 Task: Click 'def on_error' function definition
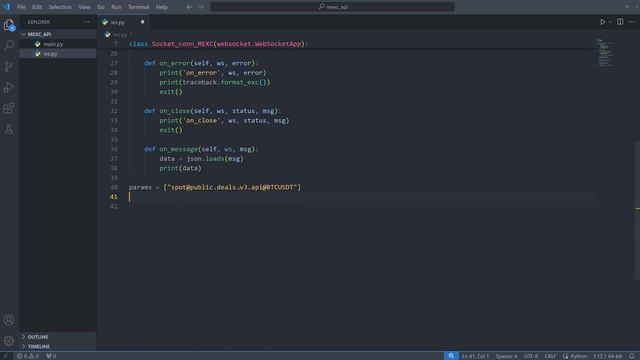point(201,63)
